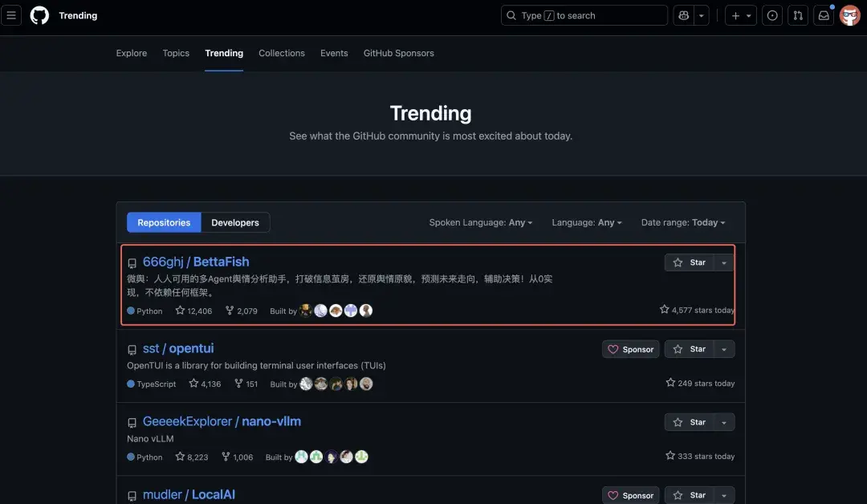Viewport: 867px width, 504px height.
Task: Open the notifications inbox icon
Action: [824, 15]
